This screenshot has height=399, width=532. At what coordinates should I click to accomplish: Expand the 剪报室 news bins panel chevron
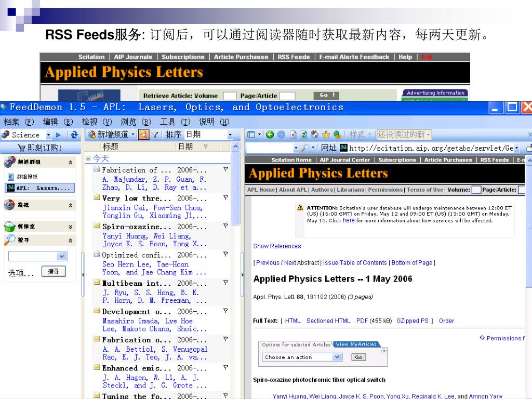point(70,227)
